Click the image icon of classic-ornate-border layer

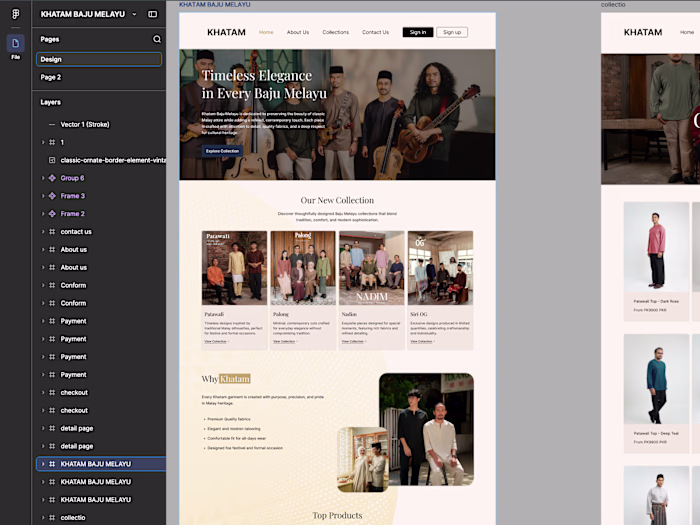point(52,160)
